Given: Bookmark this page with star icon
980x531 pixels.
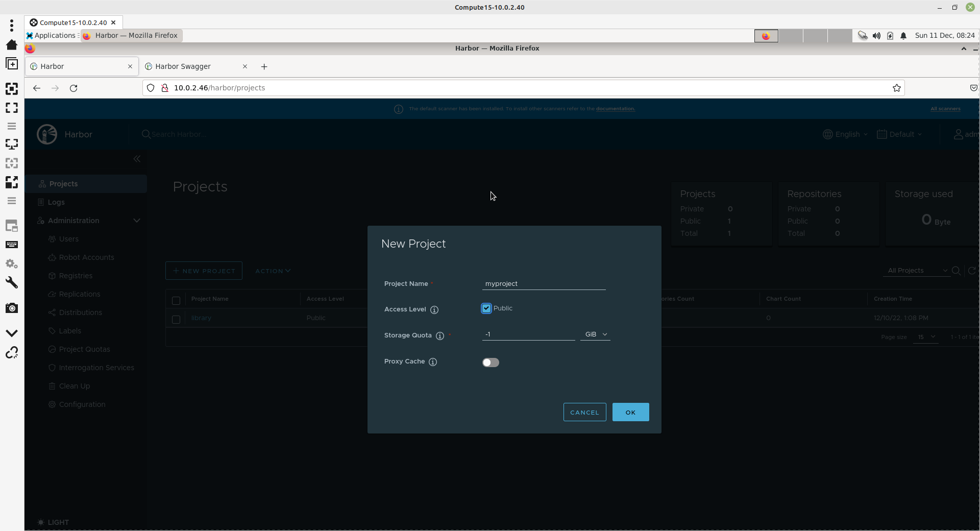Looking at the screenshot, I should [897, 88].
